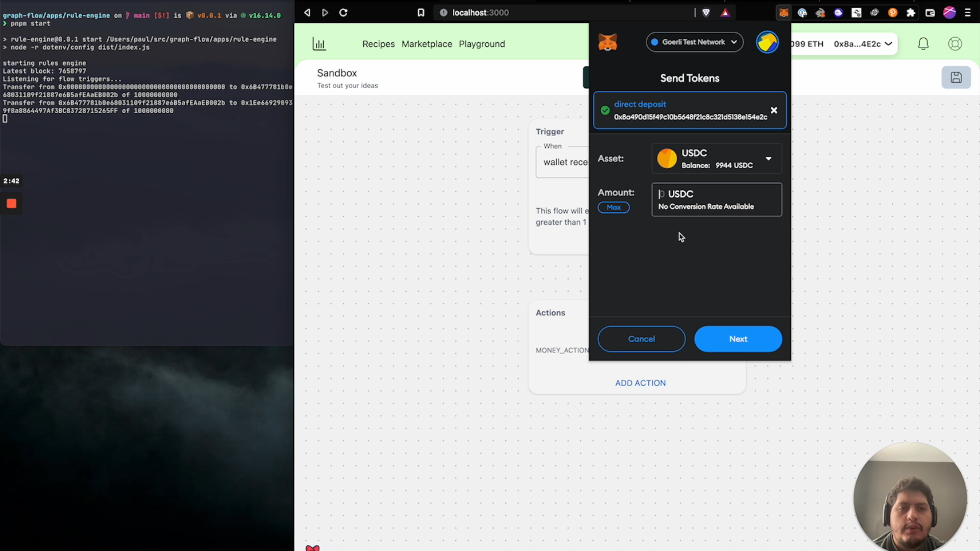
Task: Click terminal line 'Latest block: 7658797'
Action: pyautogui.click(x=44, y=71)
